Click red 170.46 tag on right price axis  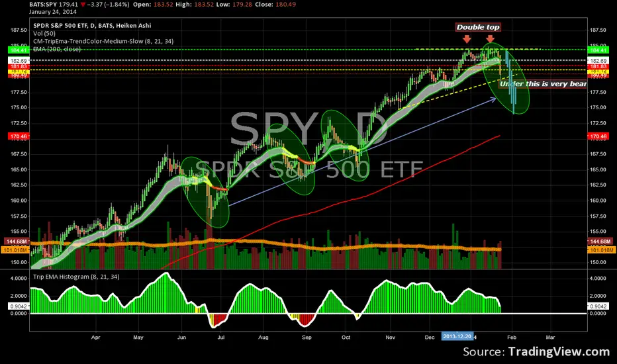598,136
